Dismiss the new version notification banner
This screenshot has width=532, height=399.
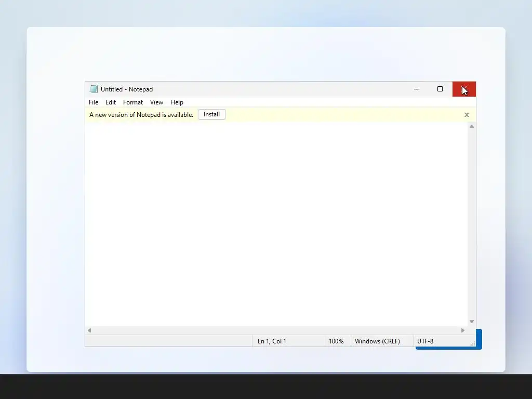click(467, 115)
